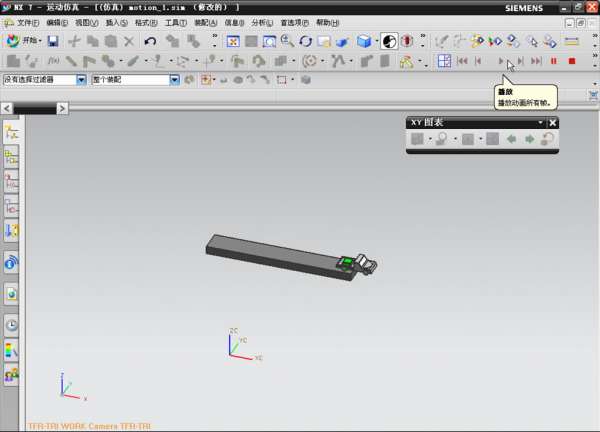Screen dimensions: 600x432
Task: Click the yellow stacked bars icon at toolbar end
Action: pyautogui.click(x=572, y=41)
